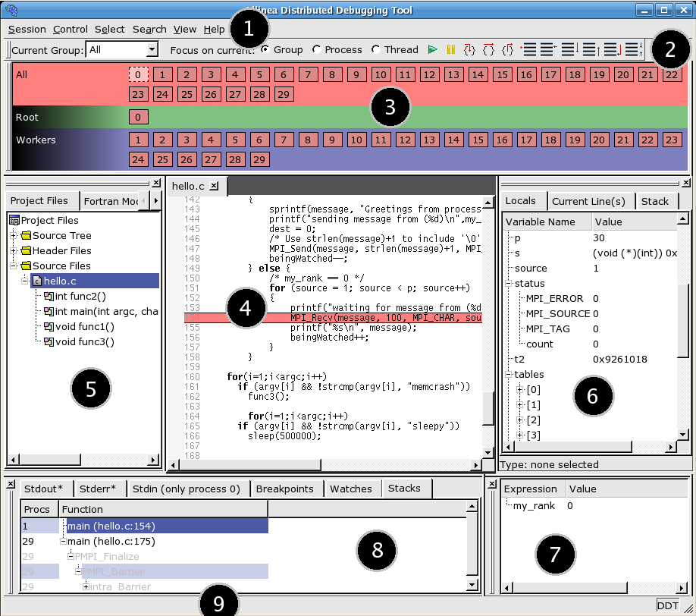Click the Project Files root icon
The height and width of the screenshot is (616, 696).
(14, 221)
